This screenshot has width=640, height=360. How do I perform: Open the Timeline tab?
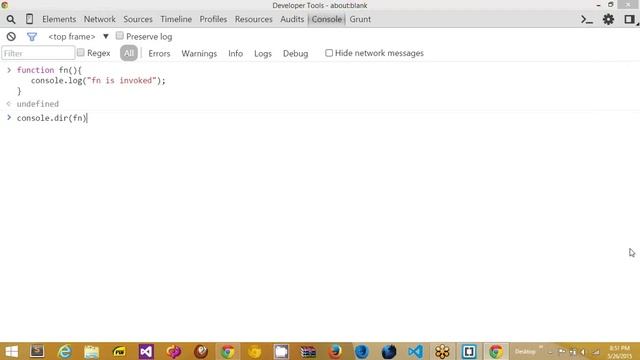point(176,19)
